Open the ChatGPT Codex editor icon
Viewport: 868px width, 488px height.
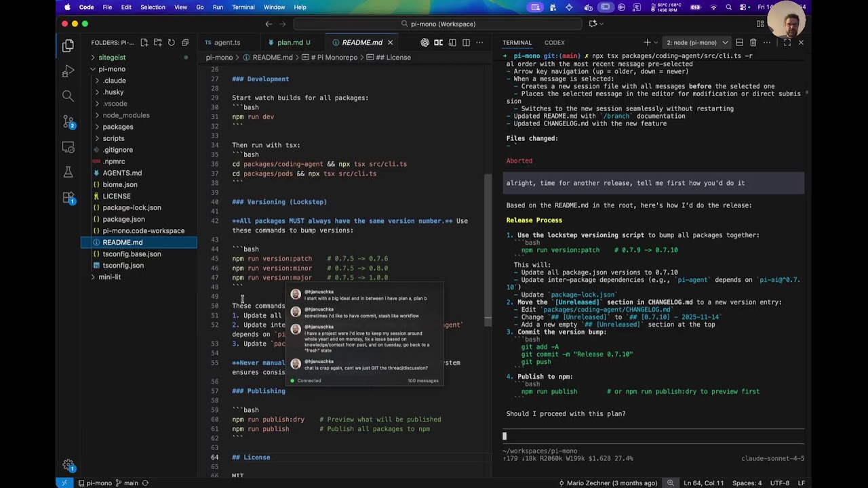(x=425, y=43)
